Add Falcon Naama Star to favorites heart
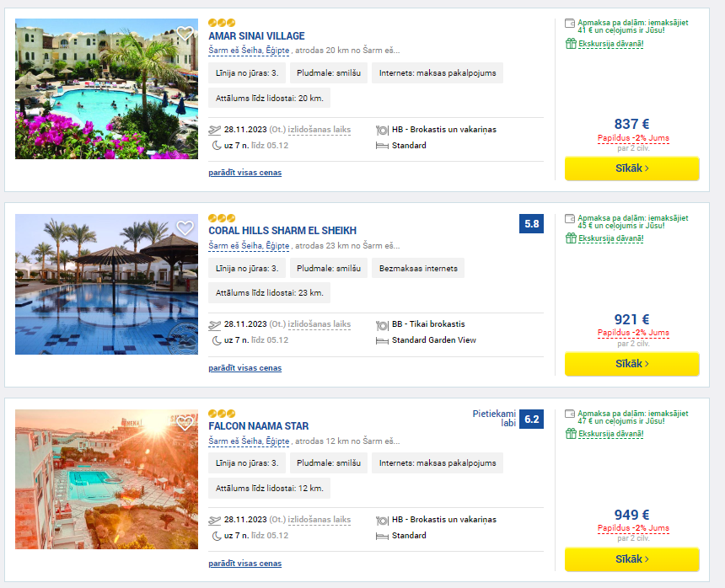The image size is (725, 588). [x=185, y=423]
